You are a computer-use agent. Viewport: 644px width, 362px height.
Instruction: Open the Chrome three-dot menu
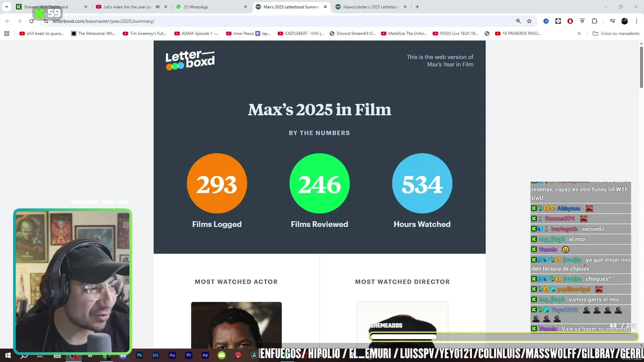tap(636, 21)
